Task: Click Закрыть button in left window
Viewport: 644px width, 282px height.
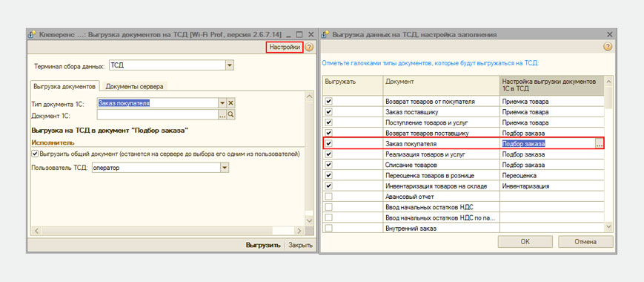Action: [300, 245]
